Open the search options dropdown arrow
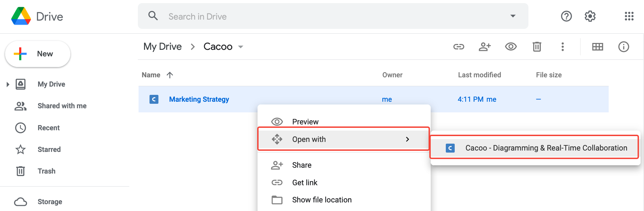644x211 pixels. [513, 16]
